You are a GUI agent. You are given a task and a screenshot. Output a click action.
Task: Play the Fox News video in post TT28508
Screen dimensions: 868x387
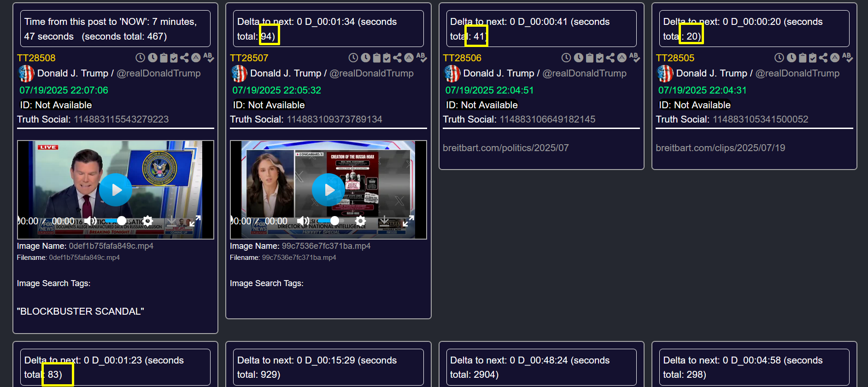point(116,190)
